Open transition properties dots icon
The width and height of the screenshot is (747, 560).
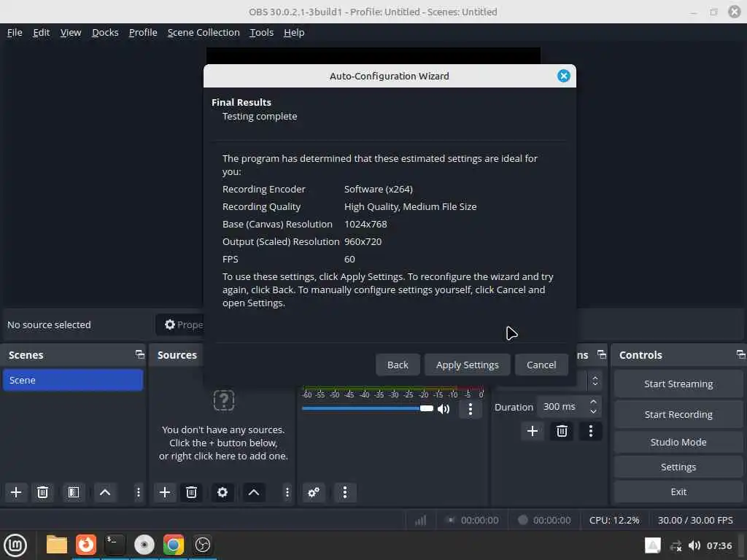[591, 431]
